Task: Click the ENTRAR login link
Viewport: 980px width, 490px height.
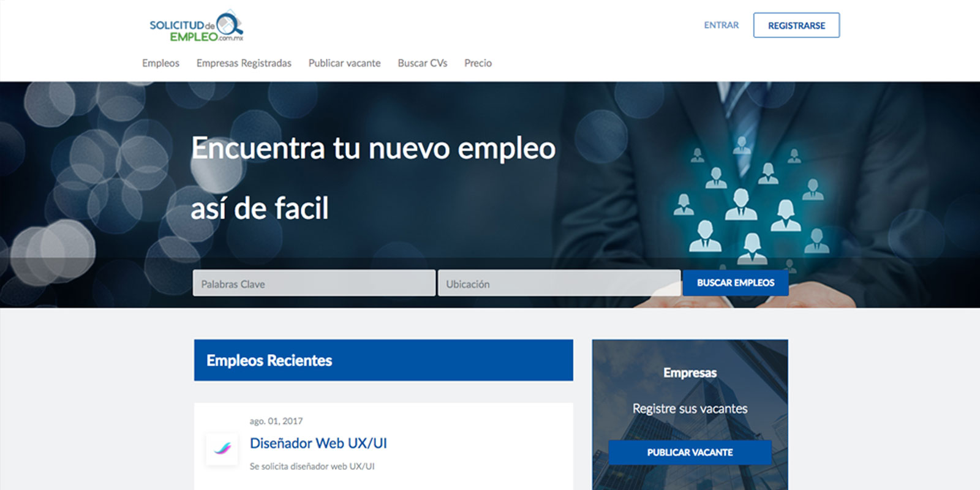Action: [x=722, y=25]
